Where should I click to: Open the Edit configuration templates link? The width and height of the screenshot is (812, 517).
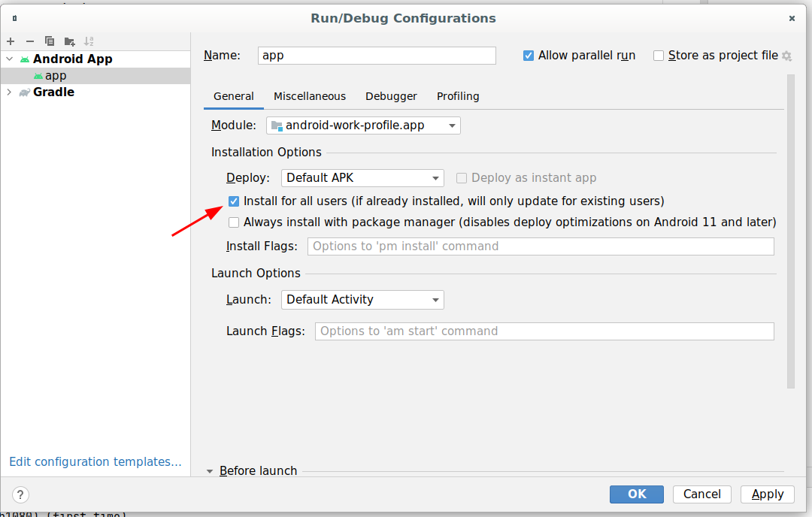click(95, 462)
